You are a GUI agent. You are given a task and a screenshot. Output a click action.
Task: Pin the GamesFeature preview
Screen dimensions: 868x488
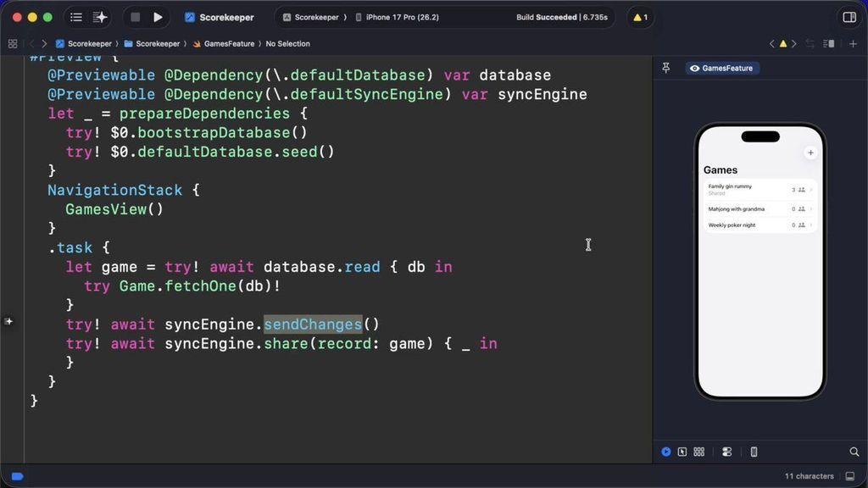click(666, 68)
